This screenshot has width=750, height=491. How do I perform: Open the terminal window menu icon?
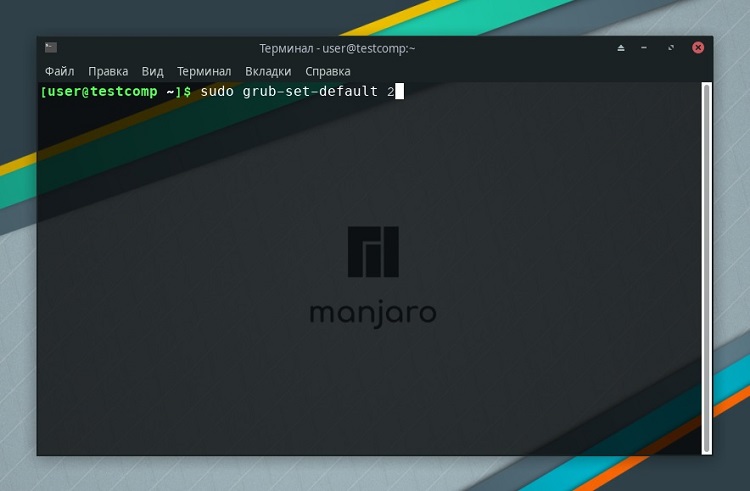point(51,47)
